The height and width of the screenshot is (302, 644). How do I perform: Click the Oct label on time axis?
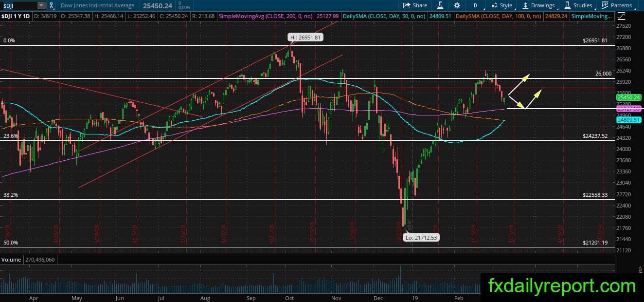point(289,297)
